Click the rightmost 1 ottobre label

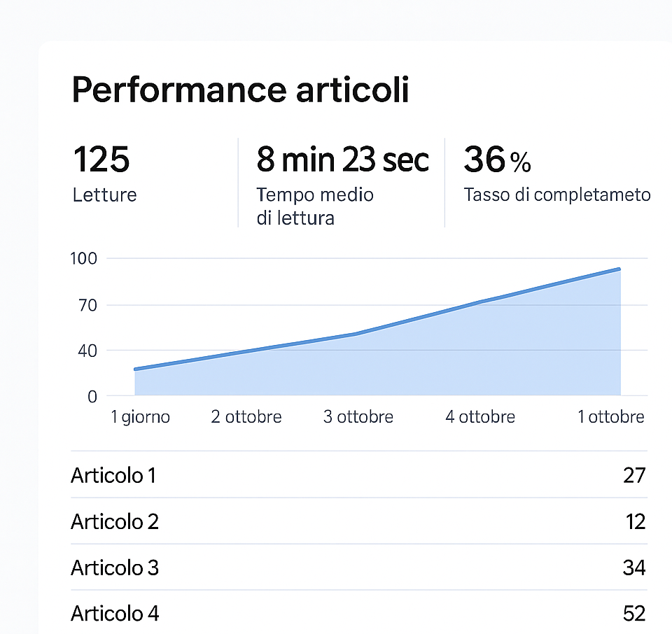tap(610, 417)
